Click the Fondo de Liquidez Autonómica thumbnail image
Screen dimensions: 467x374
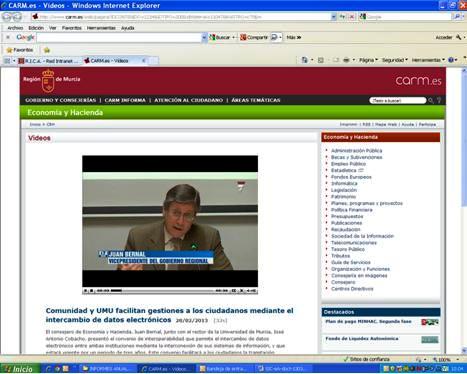coord(430,340)
